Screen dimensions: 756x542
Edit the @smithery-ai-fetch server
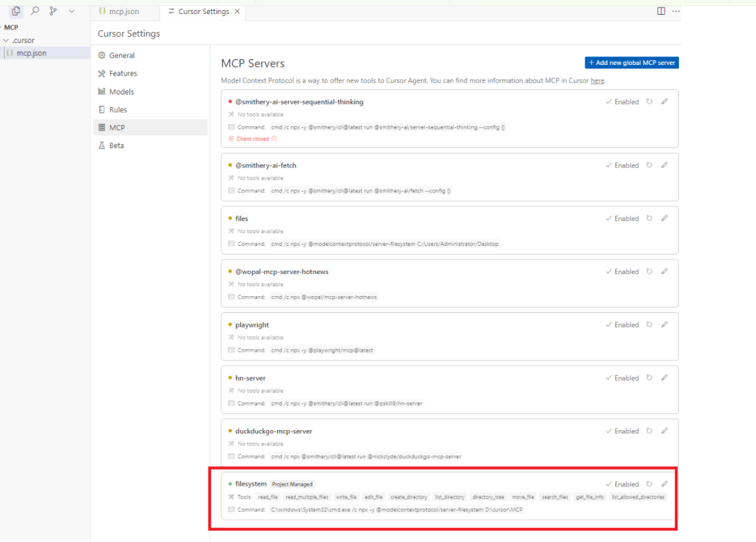point(664,165)
